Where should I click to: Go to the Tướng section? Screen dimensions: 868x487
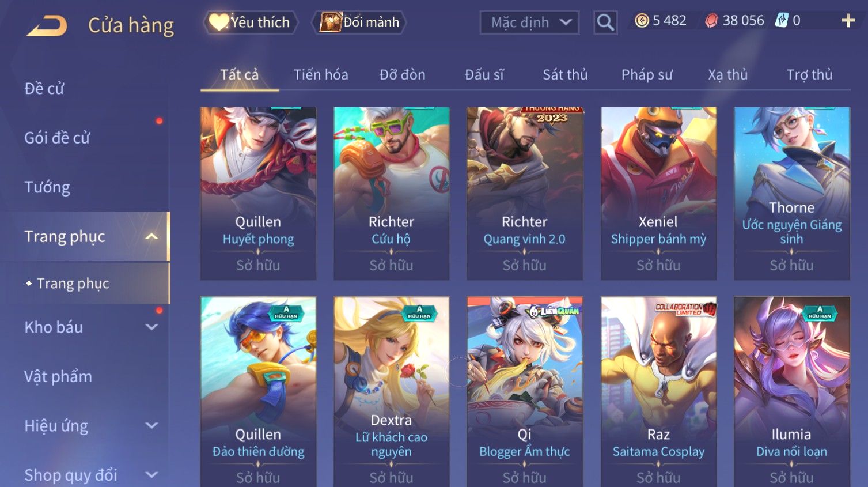tap(47, 187)
